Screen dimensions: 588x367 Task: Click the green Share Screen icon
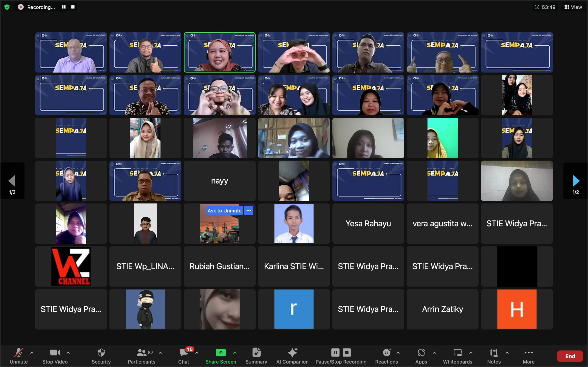coord(221,353)
